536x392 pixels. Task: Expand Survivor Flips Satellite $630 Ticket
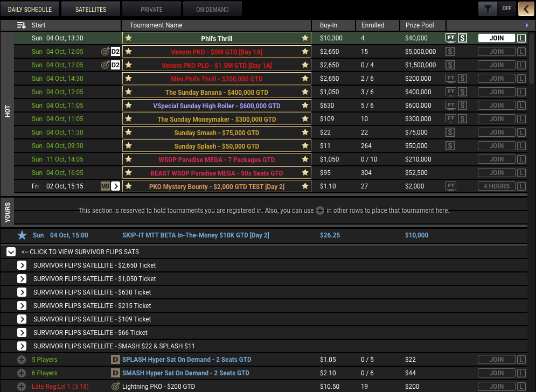point(22,292)
